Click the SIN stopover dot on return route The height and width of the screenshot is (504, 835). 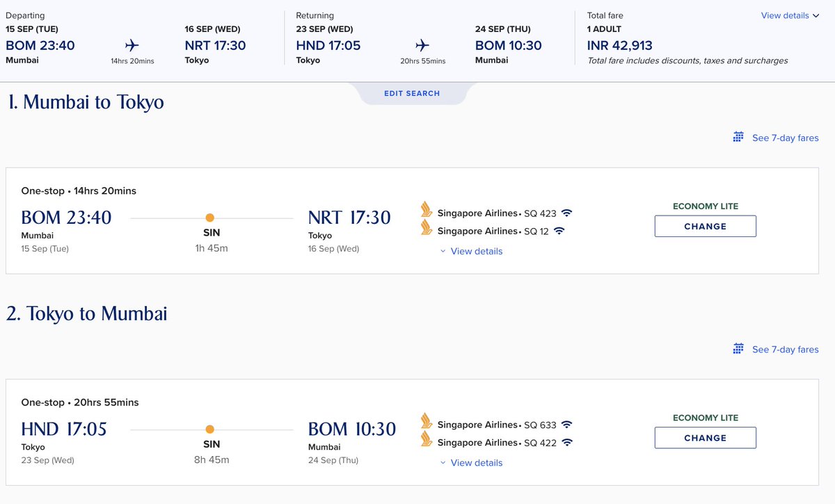coord(210,430)
